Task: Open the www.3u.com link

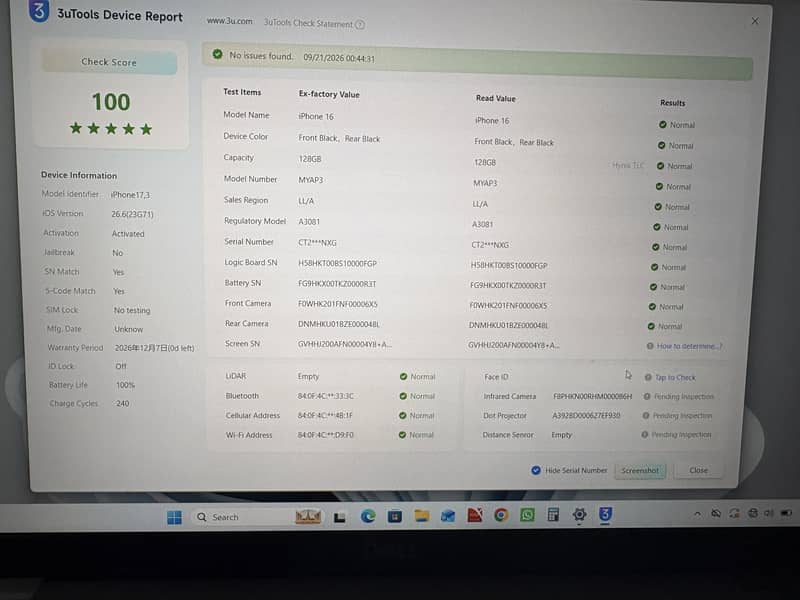Action: point(230,21)
